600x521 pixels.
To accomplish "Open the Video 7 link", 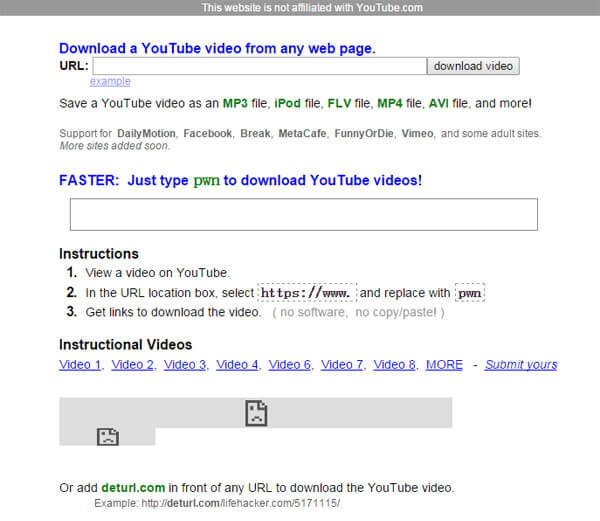I will [x=342, y=365].
